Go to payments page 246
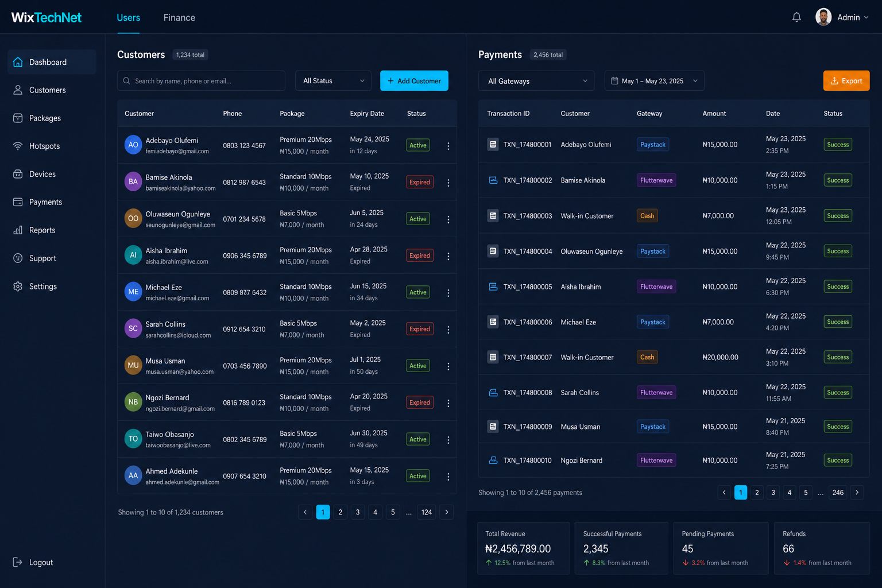 (x=838, y=493)
